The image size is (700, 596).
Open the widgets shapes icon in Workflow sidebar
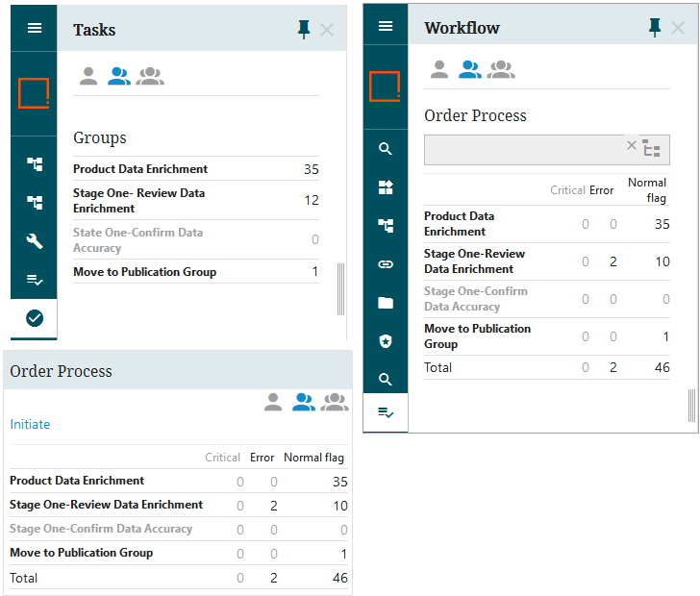[386, 187]
